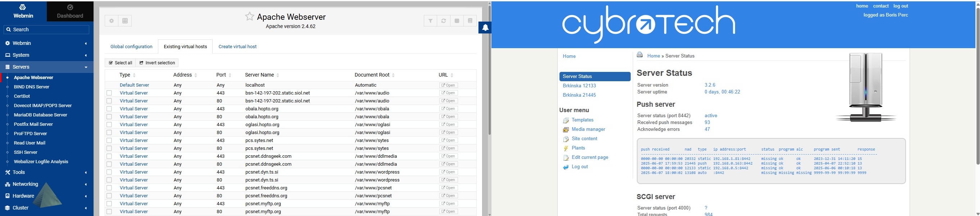The width and height of the screenshot is (980, 216).
Task: Tick checkbox for pcs.sytes.net port 80
Action: [x=109, y=148]
